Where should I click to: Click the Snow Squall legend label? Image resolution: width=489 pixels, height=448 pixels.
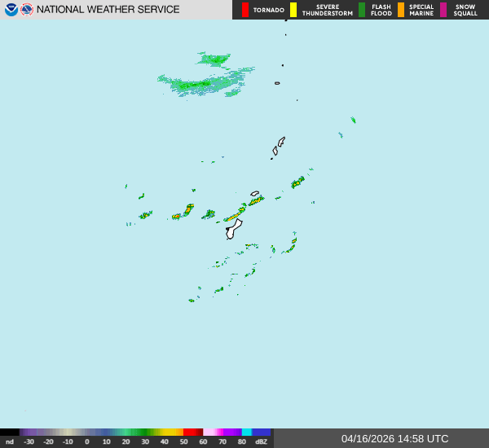click(465, 10)
